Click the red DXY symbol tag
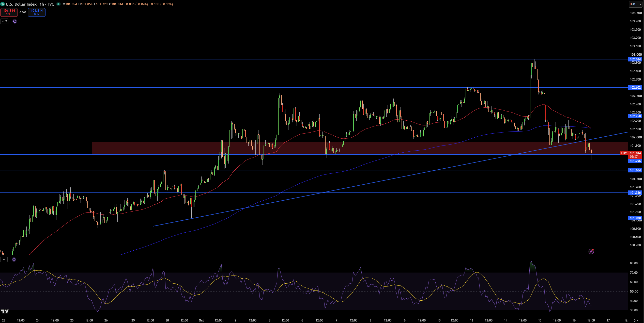This screenshot has width=644, height=323. click(624, 153)
